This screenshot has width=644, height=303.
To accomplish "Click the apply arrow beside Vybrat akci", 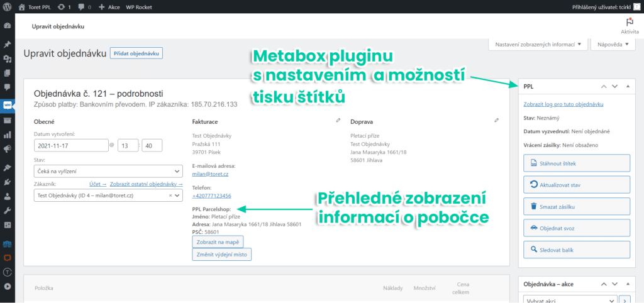I will tap(625, 300).
